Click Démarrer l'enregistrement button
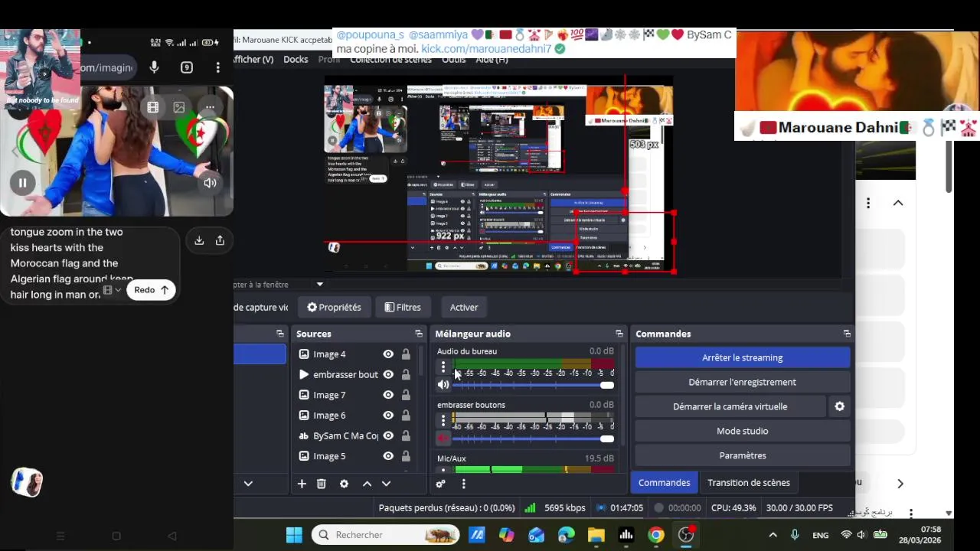The width and height of the screenshot is (980, 551). point(743,382)
